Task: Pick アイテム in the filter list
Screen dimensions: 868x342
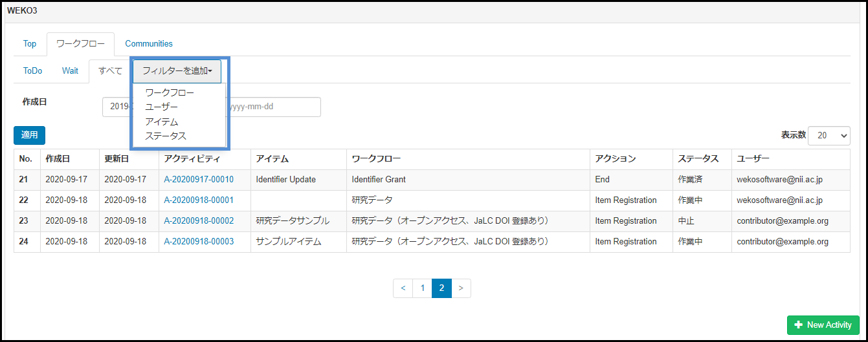Action: [x=161, y=122]
